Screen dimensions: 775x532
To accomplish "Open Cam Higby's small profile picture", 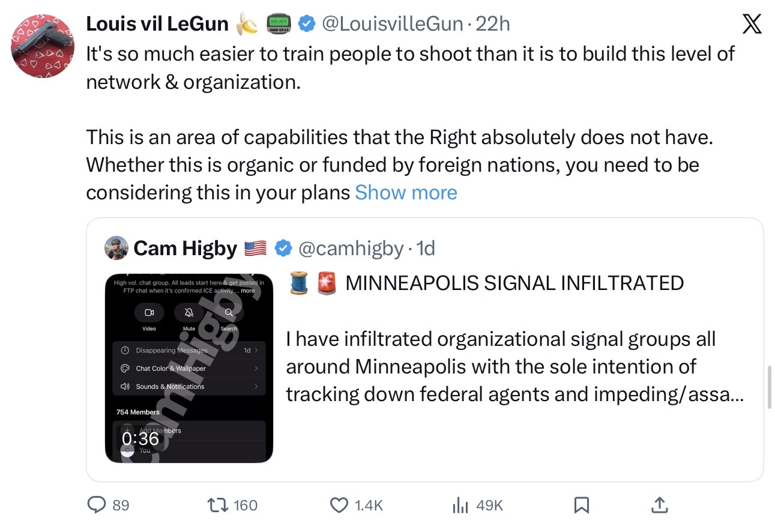I will pyautogui.click(x=116, y=248).
